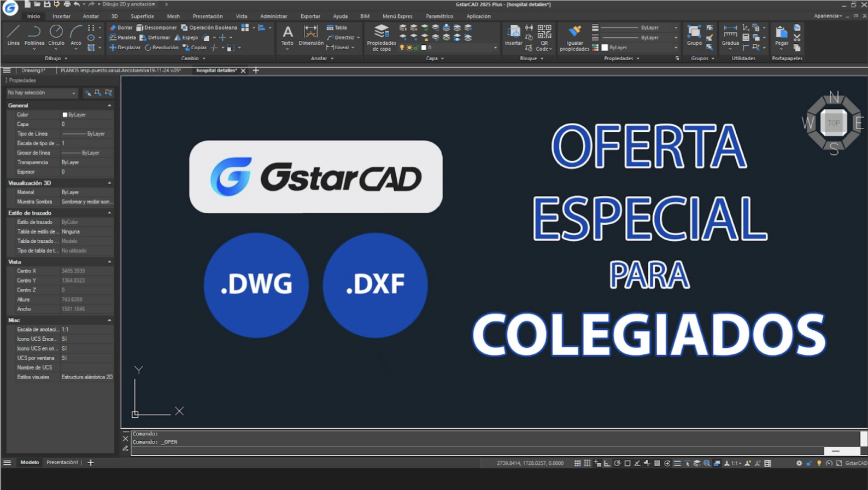This screenshot has width=868, height=490.
Task: Click the Cut scissors icon in Portapapeles
Action: coord(797,38)
